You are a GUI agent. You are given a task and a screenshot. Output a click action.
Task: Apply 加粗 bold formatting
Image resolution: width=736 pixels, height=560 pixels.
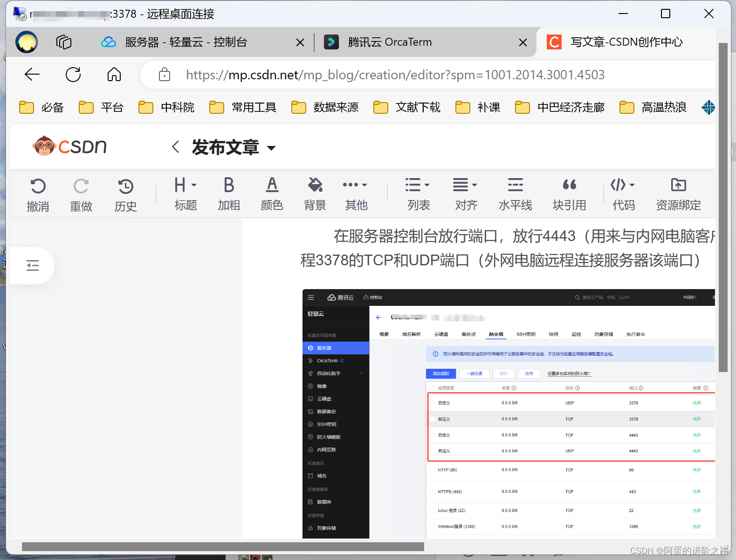pyautogui.click(x=229, y=194)
